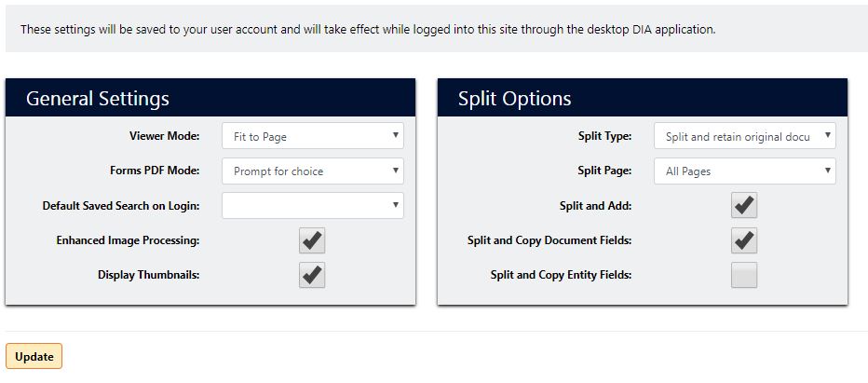Click the Forms PDF Mode label
Screen dimensions: 868x383
tap(155, 171)
